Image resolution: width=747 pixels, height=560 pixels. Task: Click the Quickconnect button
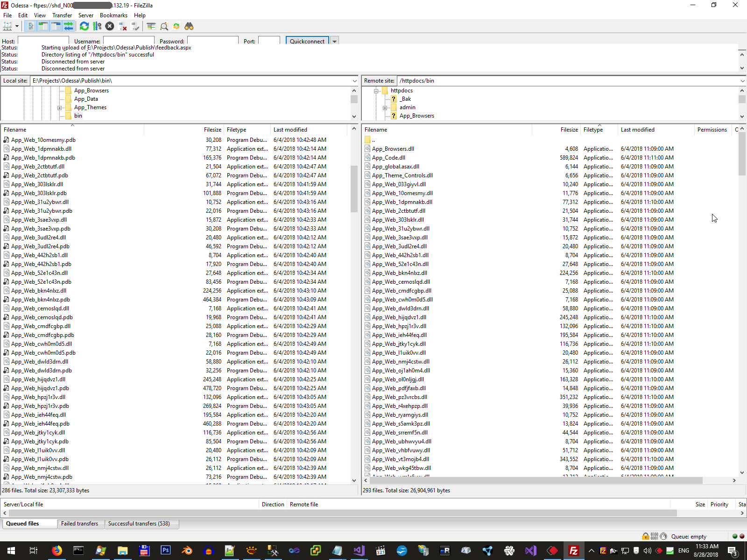[x=307, y=41]
